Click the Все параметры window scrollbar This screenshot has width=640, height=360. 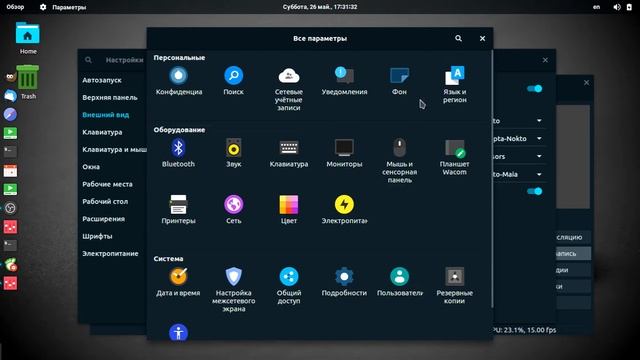click(492, 180)
